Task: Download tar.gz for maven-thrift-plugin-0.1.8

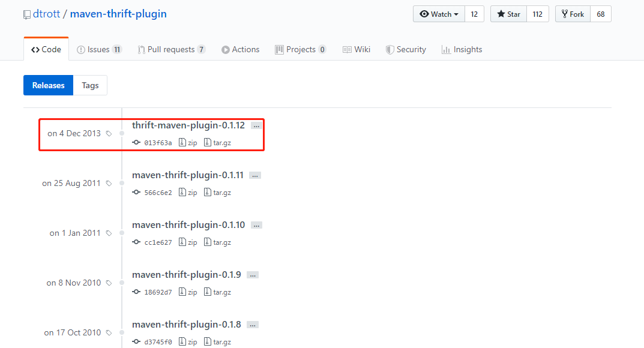Action: pyautogui.click(x=218, y=342)
